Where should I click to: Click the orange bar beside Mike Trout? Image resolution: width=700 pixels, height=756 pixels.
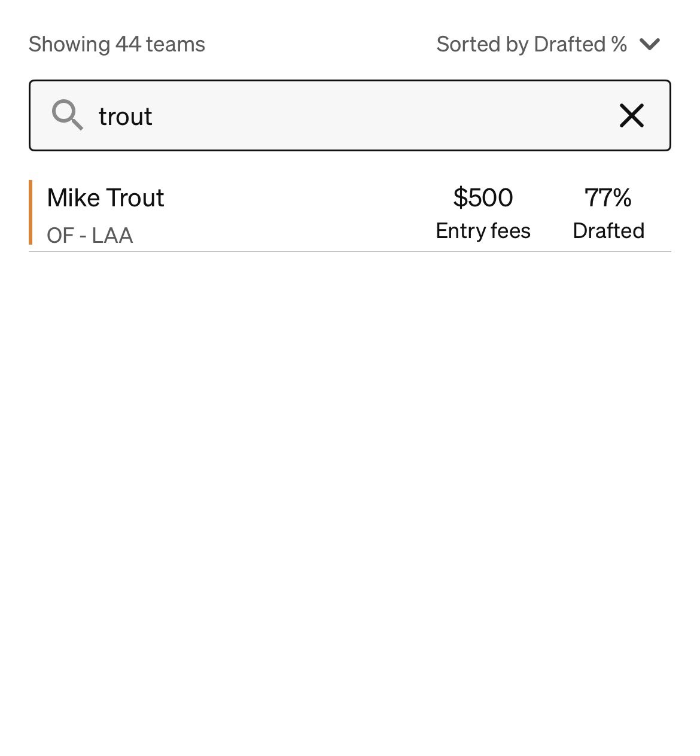point(31,212)
